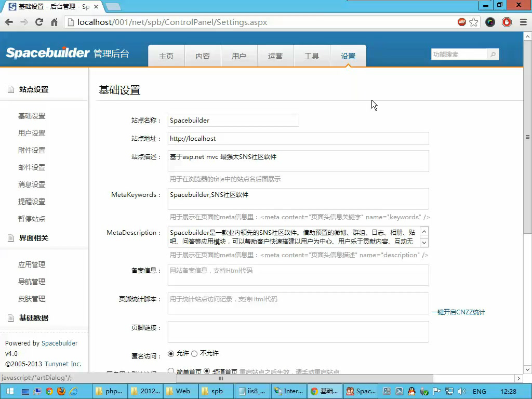
Task: Click the 站点名称 input field
Action: (x=233, y=120)
